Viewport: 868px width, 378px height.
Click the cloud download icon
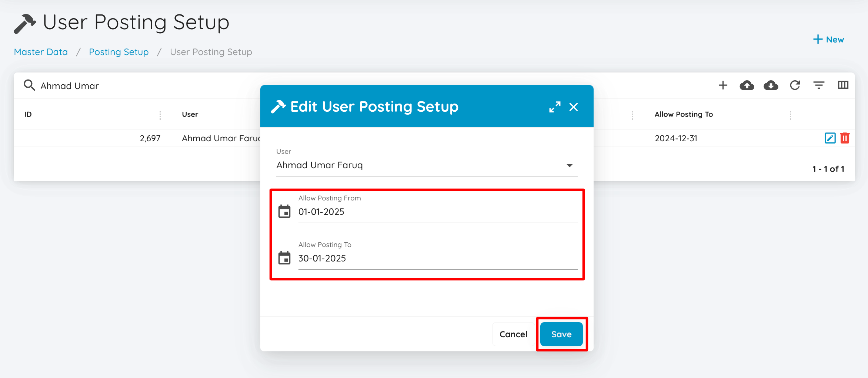click(x=771, y=85)
